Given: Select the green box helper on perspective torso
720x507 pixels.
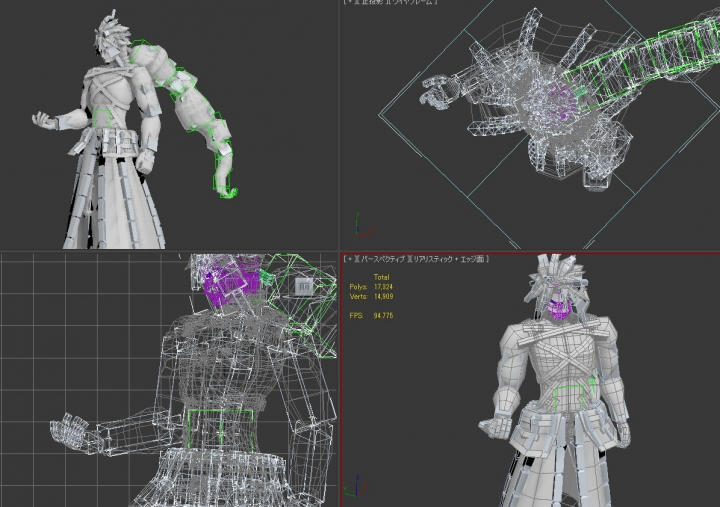Looking at the screenshot, I should point(569,398).
